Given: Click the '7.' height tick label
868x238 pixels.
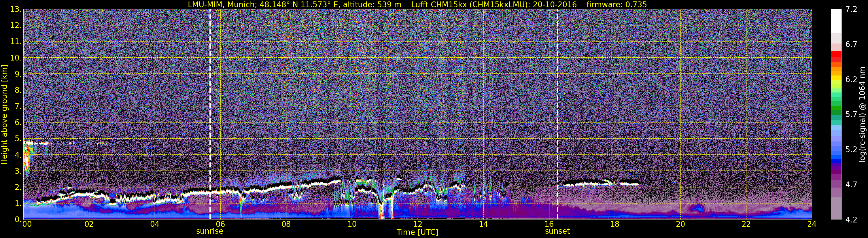Looking at the screenshot, I should click(18, 107).
